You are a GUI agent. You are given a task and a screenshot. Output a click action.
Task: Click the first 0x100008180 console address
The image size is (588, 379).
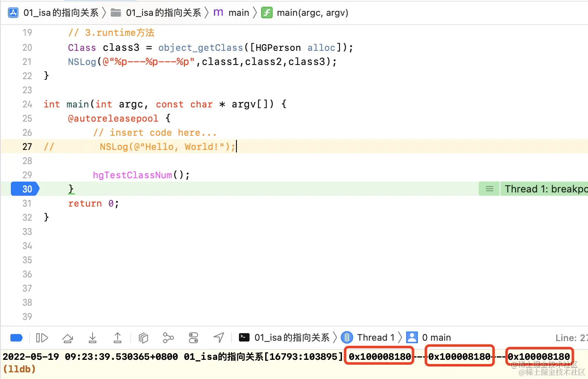click(x=379, y=357)
